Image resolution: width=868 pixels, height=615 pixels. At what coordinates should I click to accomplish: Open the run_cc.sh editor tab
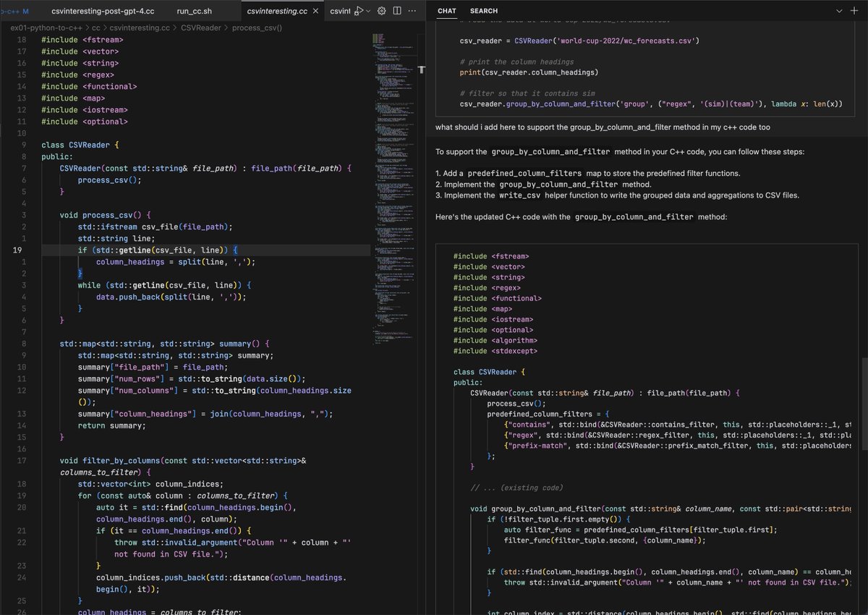coord(195,12)
